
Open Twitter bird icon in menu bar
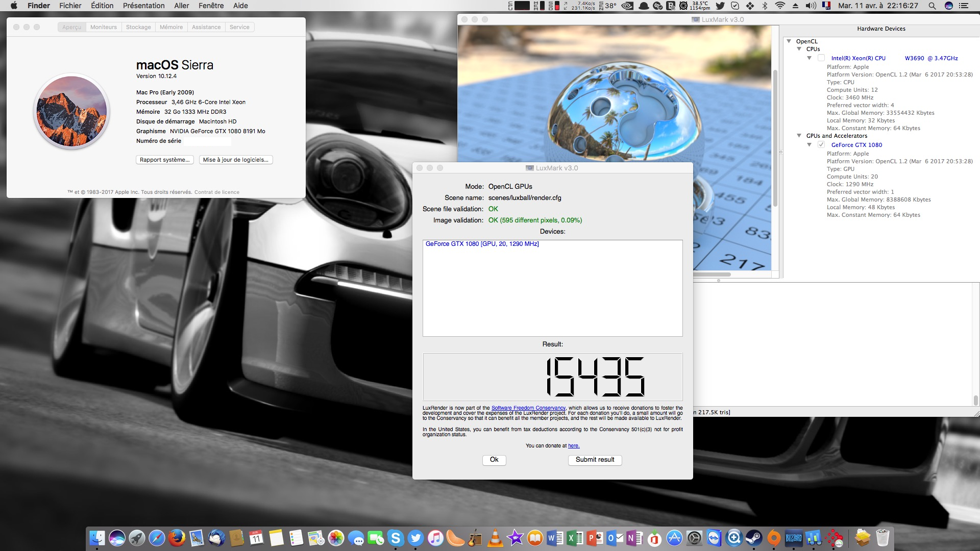(720, 6)
